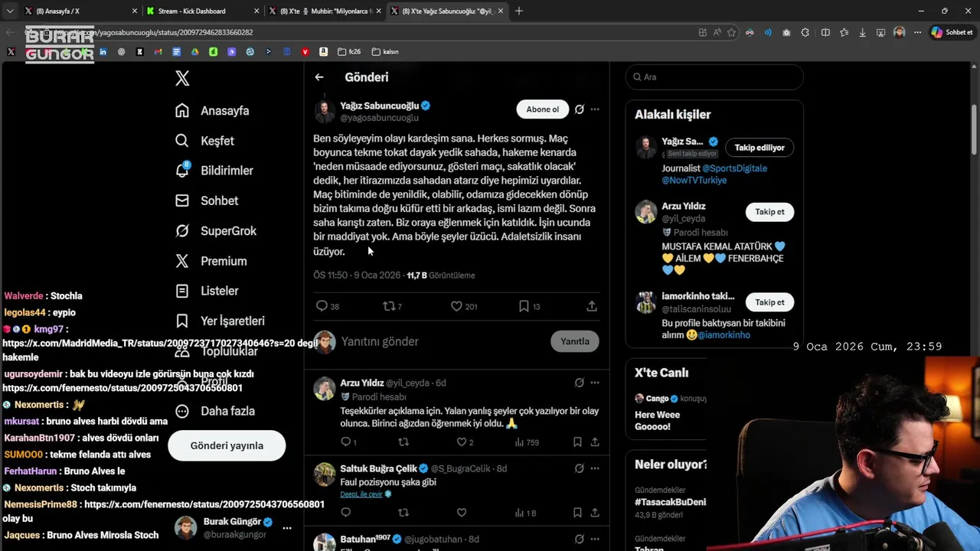This screenshot has width=980, height=551.
Task: Open the Grok icon on Yağız's post
Action: point(580,109)
